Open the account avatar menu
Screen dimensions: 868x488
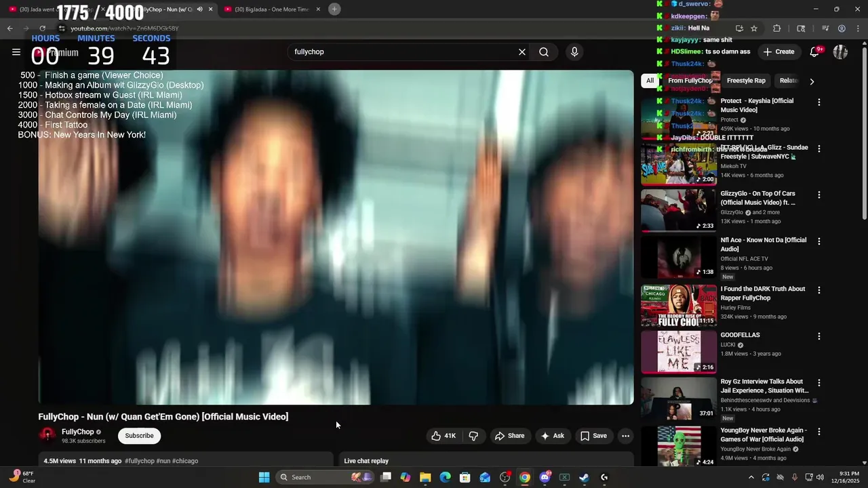pos(840,52)
